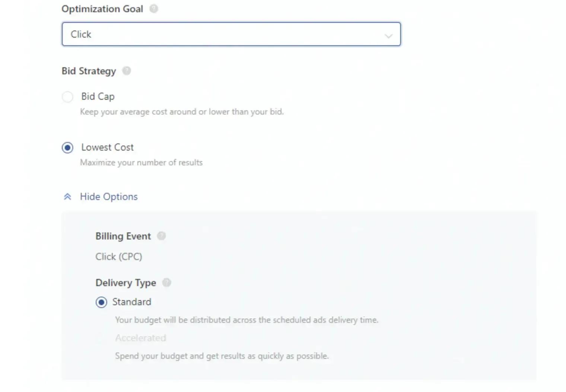Select the Bid Cap radio circle
Screen dimensions: 566x392
pyautogui.click(x=67, y=97)
